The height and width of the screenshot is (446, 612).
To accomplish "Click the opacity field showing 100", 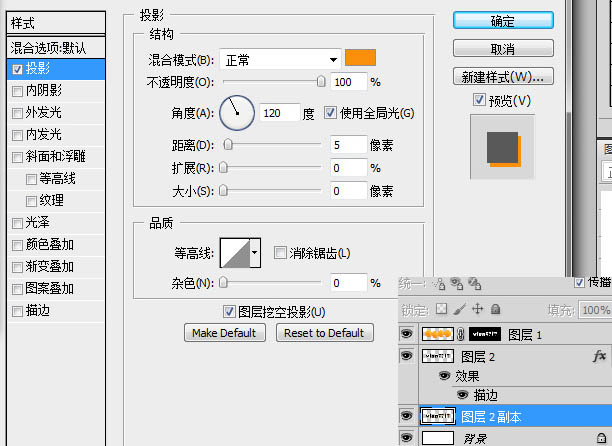I will 348,82.
